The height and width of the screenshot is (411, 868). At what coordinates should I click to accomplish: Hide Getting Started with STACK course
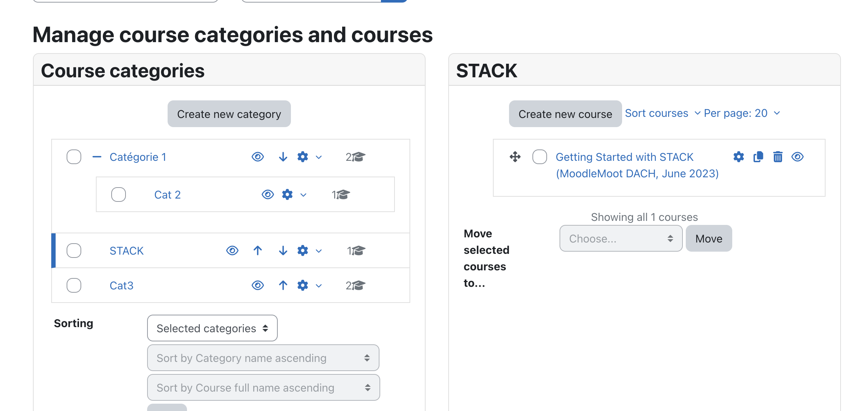pyautogui.click(x=797, y=157)
